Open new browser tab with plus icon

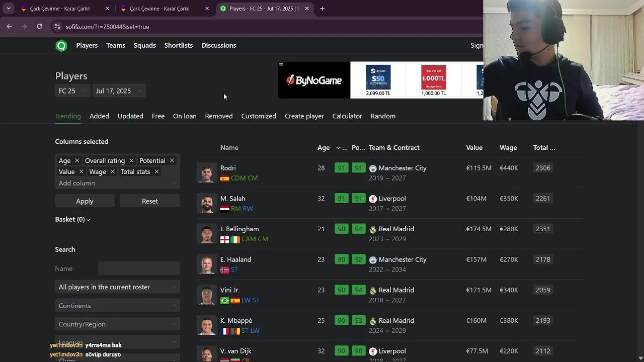322,9
